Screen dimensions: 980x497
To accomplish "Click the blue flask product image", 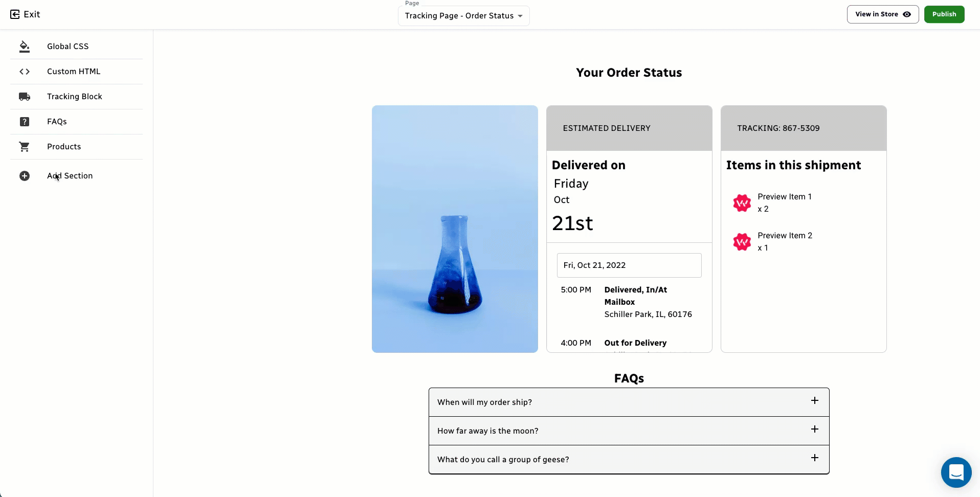I will click(455, 229).
